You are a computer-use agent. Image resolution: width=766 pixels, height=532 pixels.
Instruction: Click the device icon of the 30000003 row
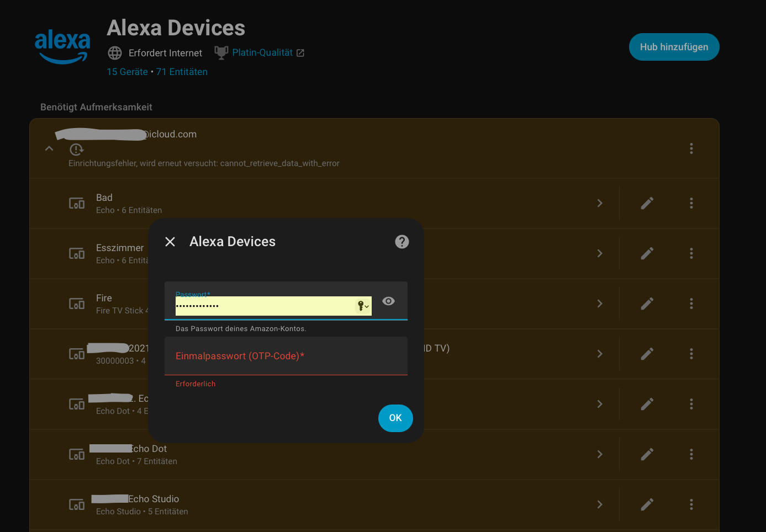tap(77, 354)
